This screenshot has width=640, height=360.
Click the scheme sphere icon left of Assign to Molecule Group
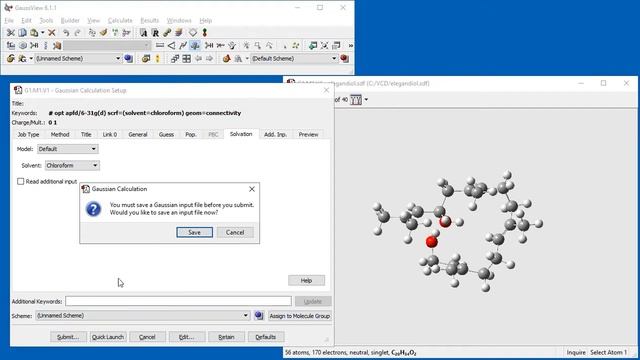coord(259,316)
